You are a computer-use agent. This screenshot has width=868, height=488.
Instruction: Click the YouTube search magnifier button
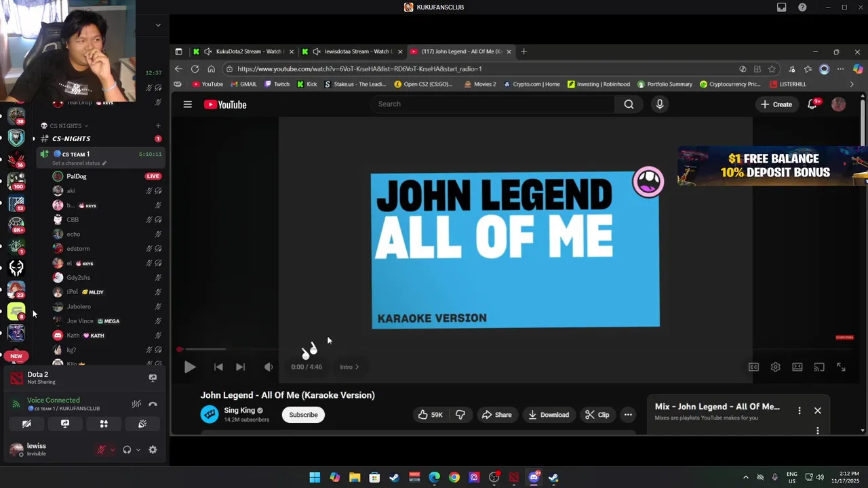point(629,104)
